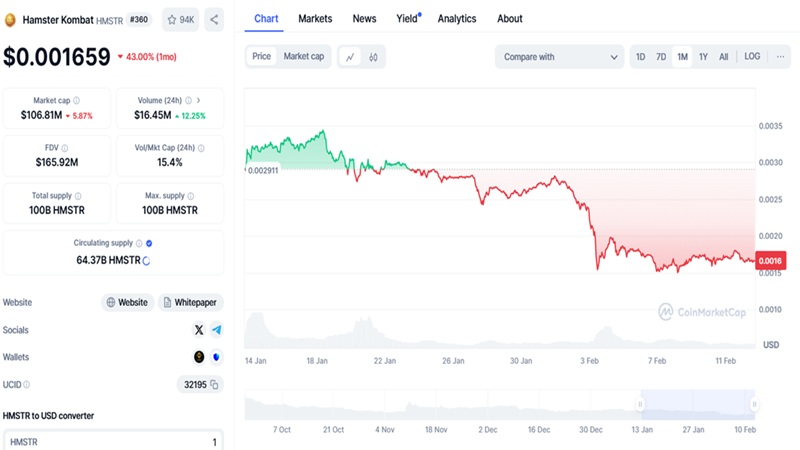The width and height of the screenshot is (800, 450).
Task: Click the share icon next to watchlist
Action: point(215,19)
